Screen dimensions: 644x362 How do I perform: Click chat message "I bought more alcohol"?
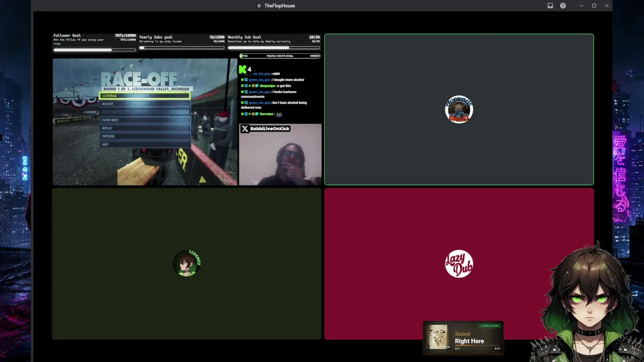pos(288,79)
